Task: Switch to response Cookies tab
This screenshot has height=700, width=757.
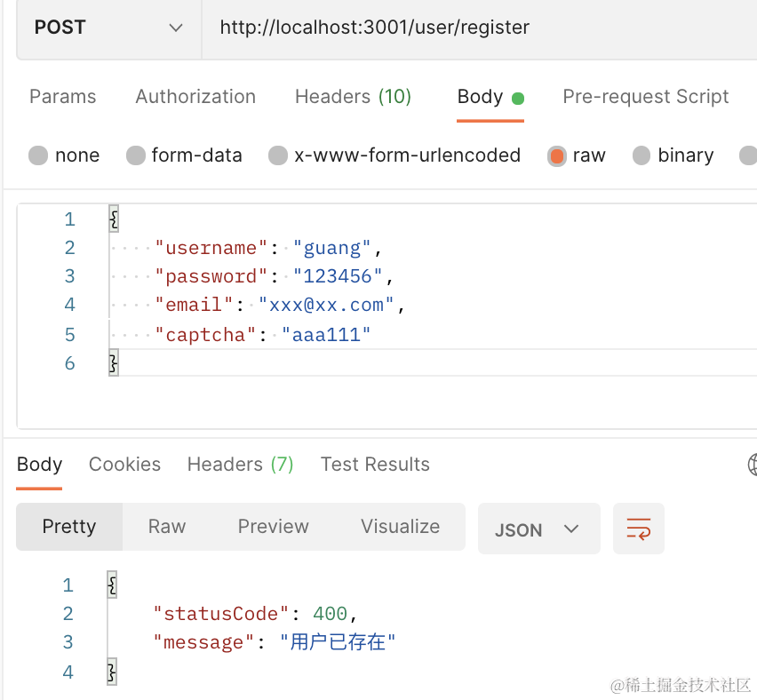Action: click(124, 465)
